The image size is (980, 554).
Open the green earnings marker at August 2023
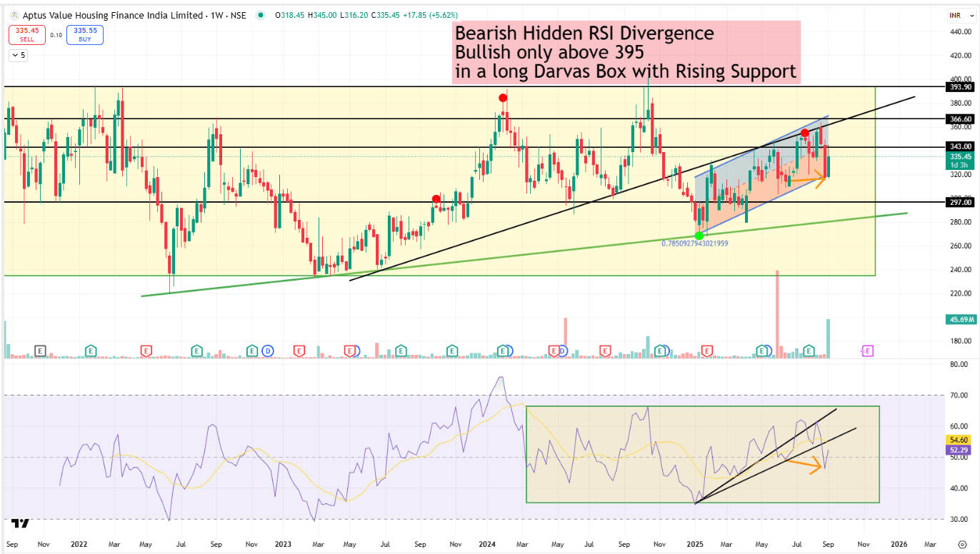pos(401,351)
